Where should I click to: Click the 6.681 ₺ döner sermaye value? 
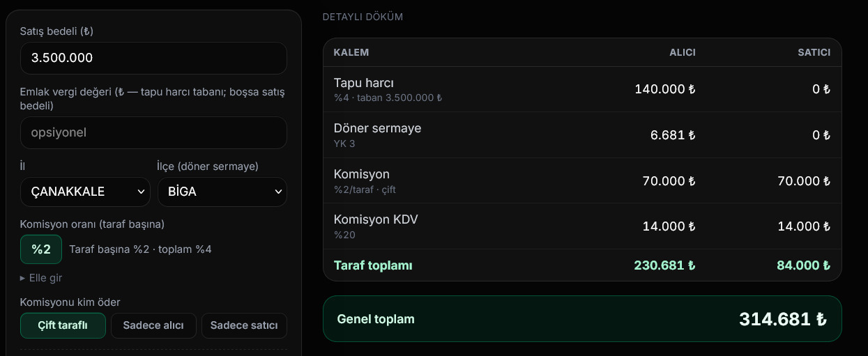point(673,135)
